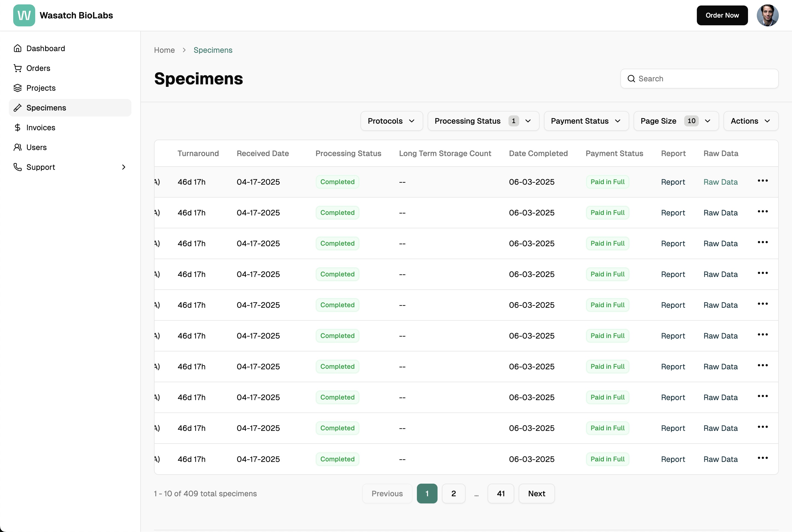The width and height of the screenshot is (792, 532).
Task: Click the Projects layers icon
Action: point(18,88)
